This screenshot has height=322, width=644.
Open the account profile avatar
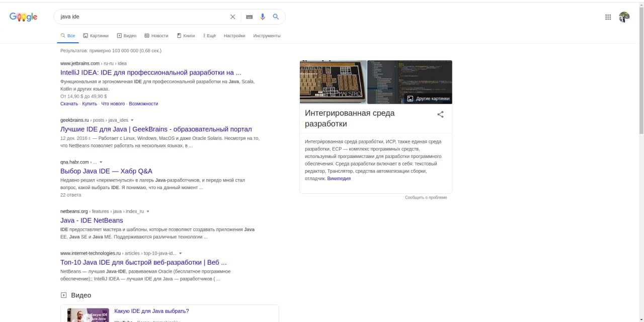(x=624, y=17)
